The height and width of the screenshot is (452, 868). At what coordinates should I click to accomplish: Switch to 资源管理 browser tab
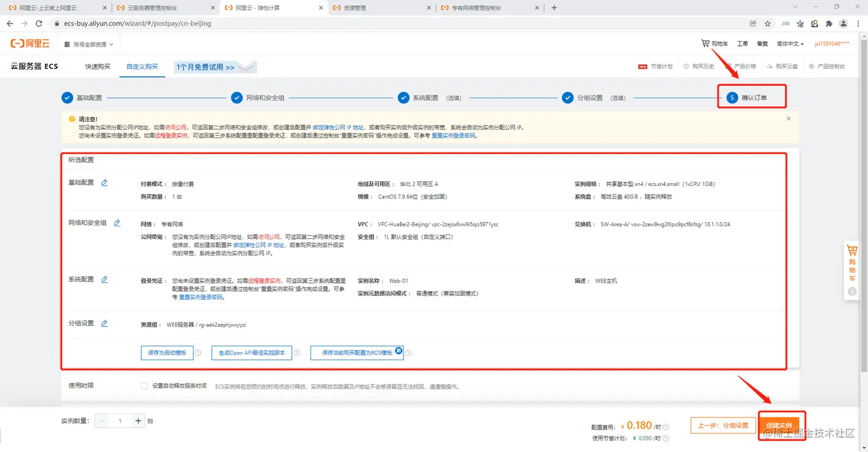pos(382,8)
